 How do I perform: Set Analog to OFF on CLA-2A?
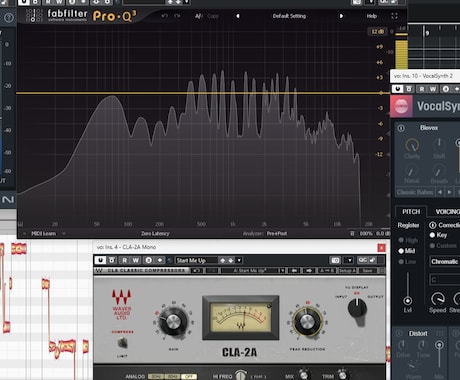(189, 377)
